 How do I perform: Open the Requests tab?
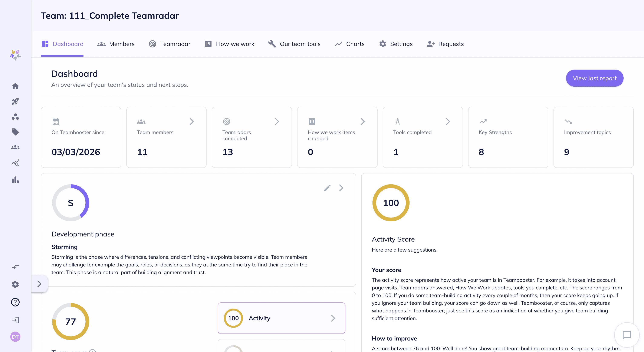tap(445, 44)
